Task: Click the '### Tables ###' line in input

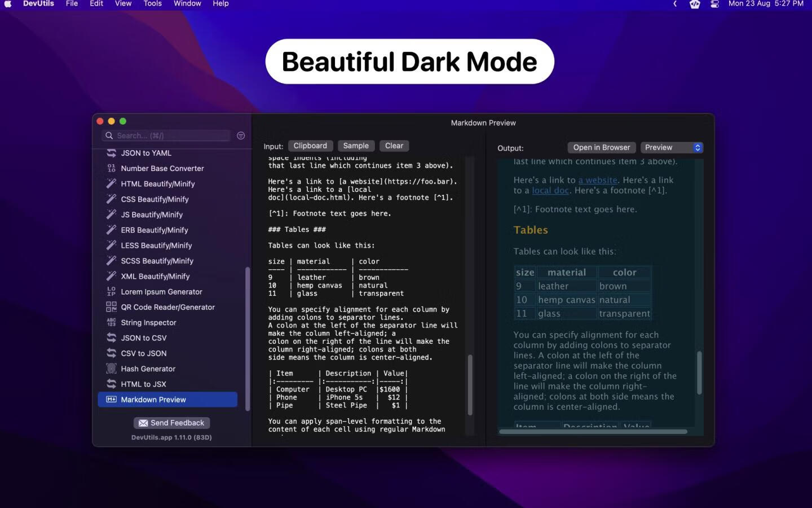Action: (x=297, y=229)
